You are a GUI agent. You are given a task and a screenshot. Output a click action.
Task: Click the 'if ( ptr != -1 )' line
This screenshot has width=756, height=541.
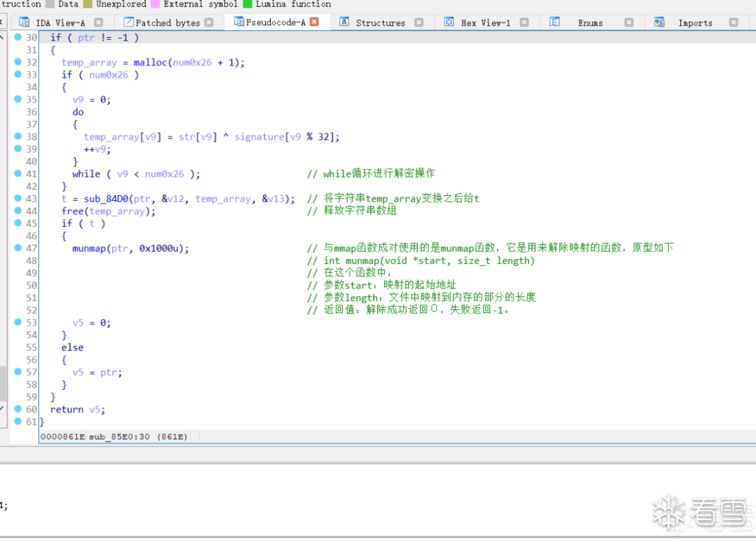(x=94, y=38)
